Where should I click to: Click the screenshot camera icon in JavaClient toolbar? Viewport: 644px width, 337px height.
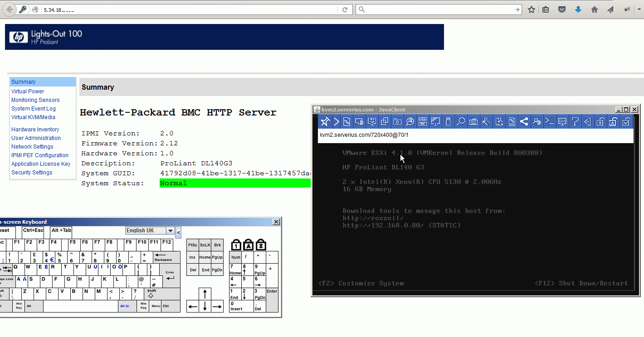point(397,121)
